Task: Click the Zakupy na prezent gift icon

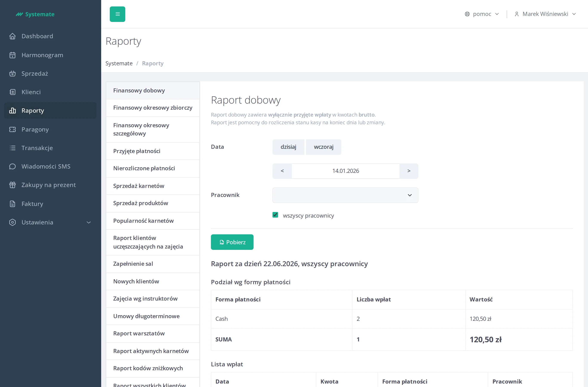Action: tap(12, 185)
